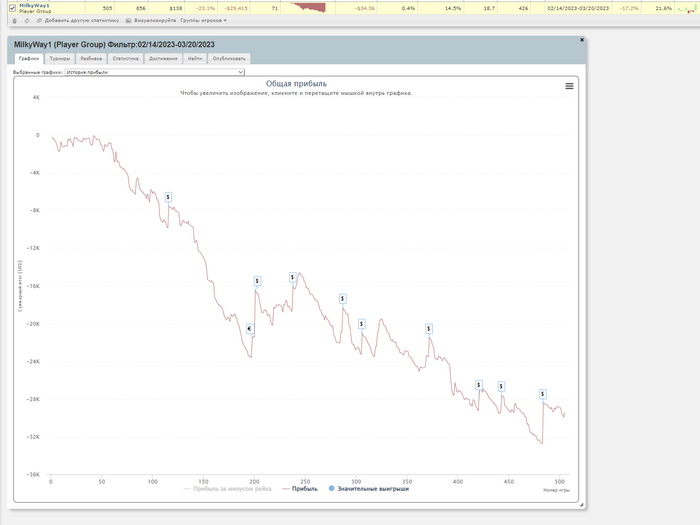Expand the Группы игроков dropdown
The width and height of the screenshot is (700, 525).
204,21
